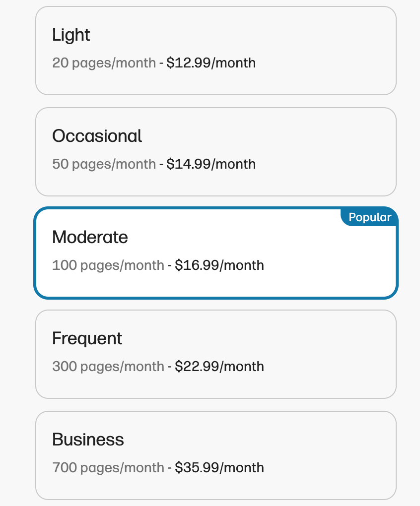Click the $14.99/month price label
420x506 pixels.
pos(211,164)
